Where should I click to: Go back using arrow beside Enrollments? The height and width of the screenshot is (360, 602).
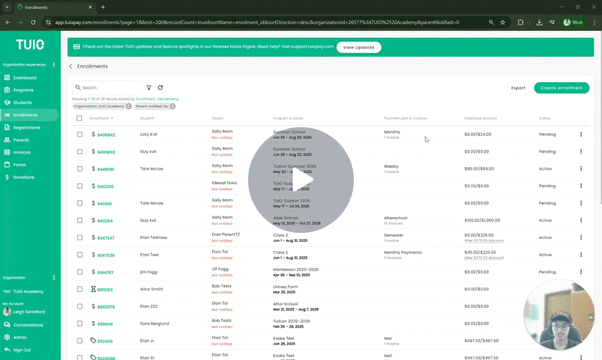tap(71, 66)
